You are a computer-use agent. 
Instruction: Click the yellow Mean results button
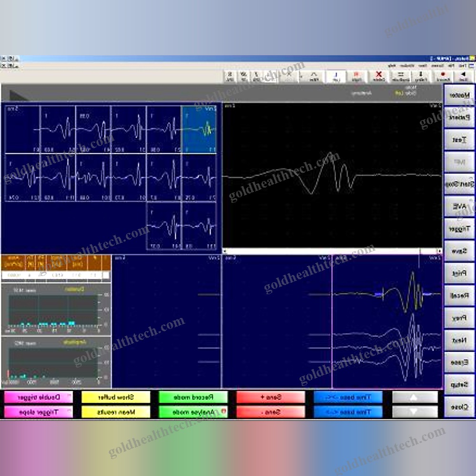coord(116,412)
